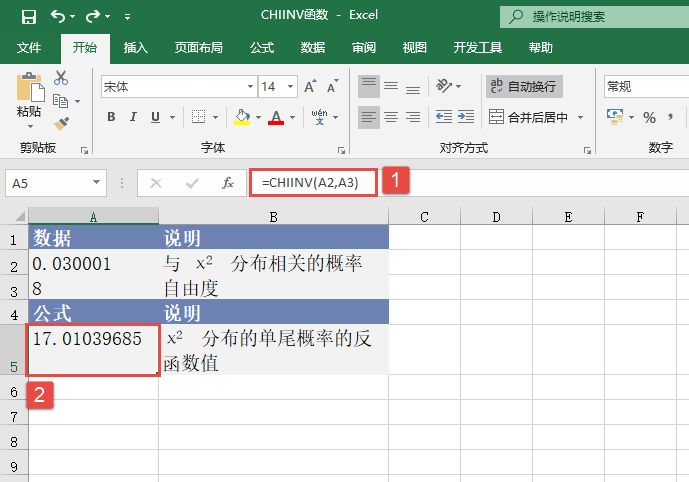Open the 文件 menu tab
The width and height of the screenshot is (689, 482).
click(29, 47)
